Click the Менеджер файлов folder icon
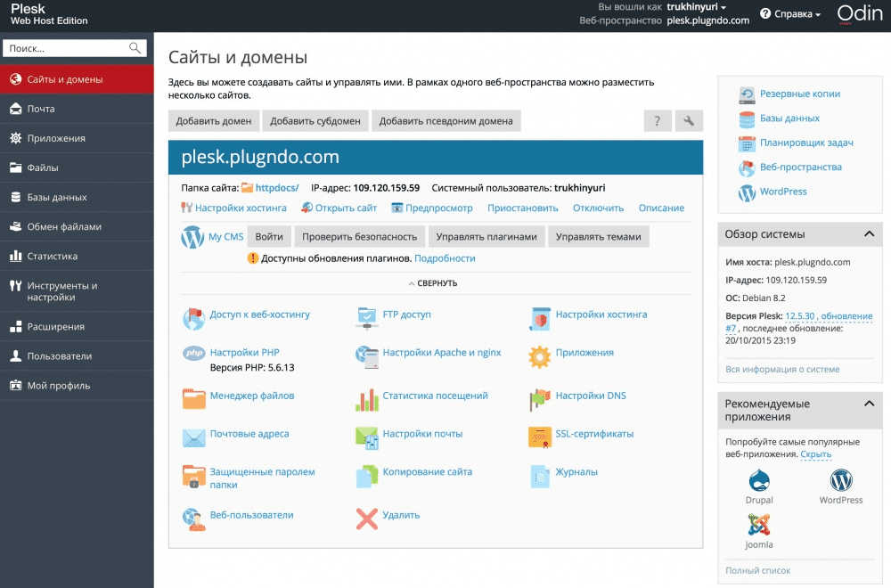The image size is (891, 588). pyautogui.click(x=193, y=399)
